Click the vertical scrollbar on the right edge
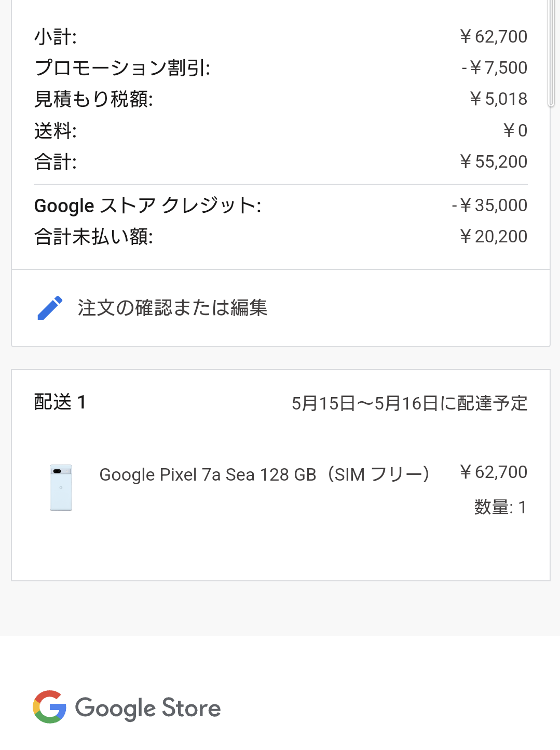 [x=551, y=52]
